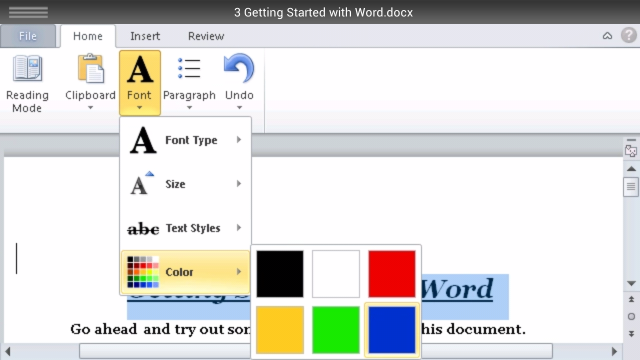Open the Text Styles submenu
640x360 pixels.
(185, 228)
